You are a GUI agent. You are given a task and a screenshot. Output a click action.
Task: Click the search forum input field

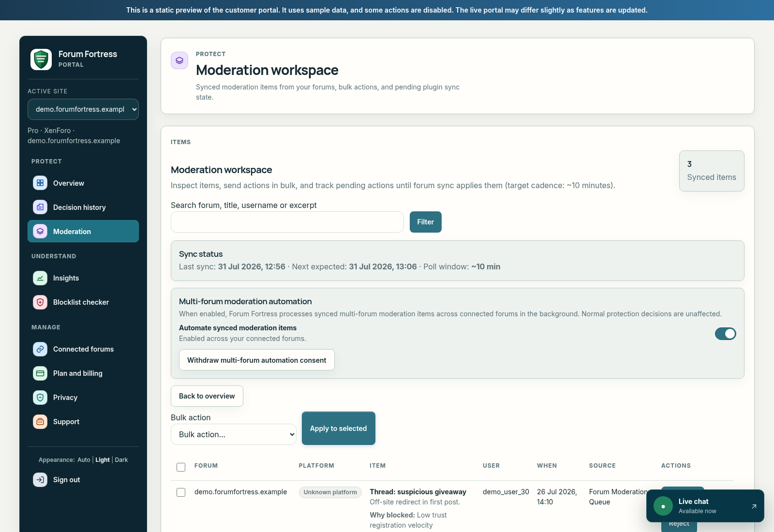(x=287, y=222)
